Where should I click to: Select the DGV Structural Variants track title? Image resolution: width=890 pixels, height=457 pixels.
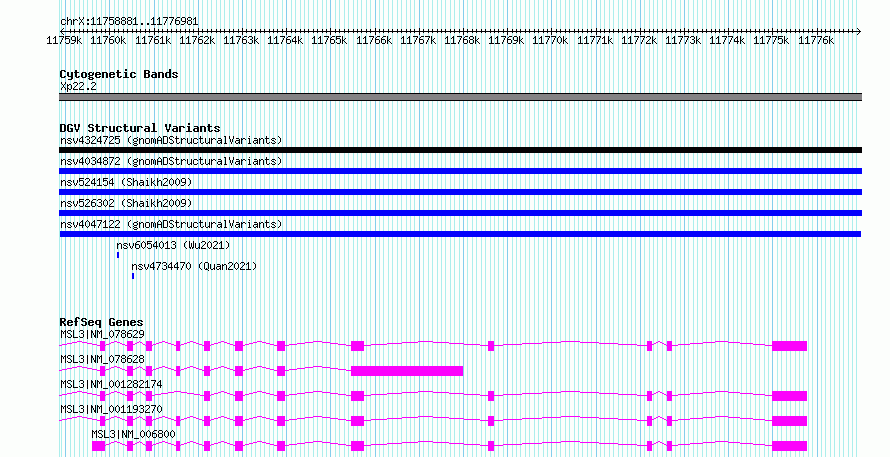(140, 128)
